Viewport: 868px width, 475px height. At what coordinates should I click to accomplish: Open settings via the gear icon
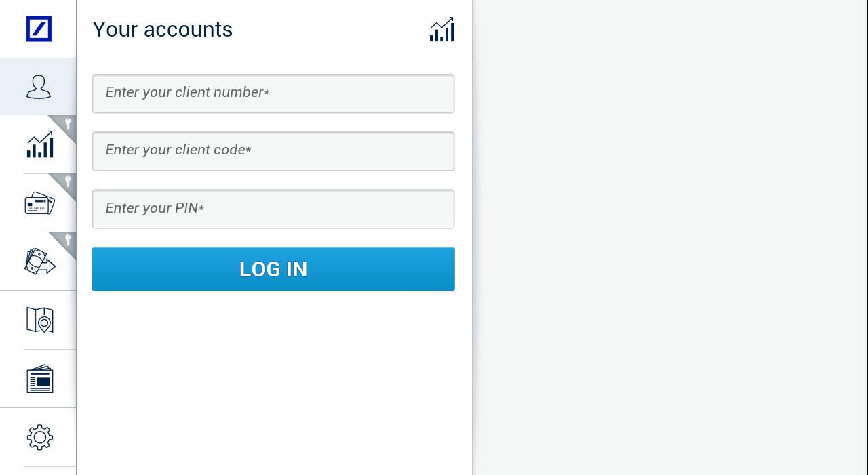[39, 437]
